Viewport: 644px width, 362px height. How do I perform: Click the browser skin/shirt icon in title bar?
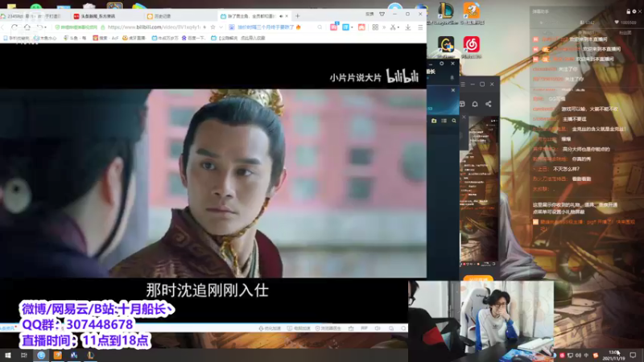(x=382, y=14)
